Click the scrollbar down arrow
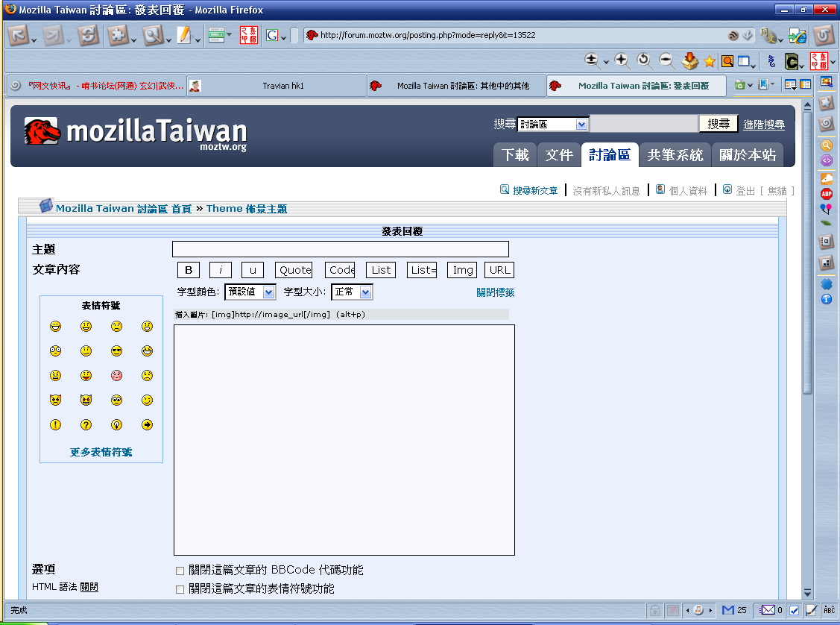This screenshot has width=840, height=625. 807,593
